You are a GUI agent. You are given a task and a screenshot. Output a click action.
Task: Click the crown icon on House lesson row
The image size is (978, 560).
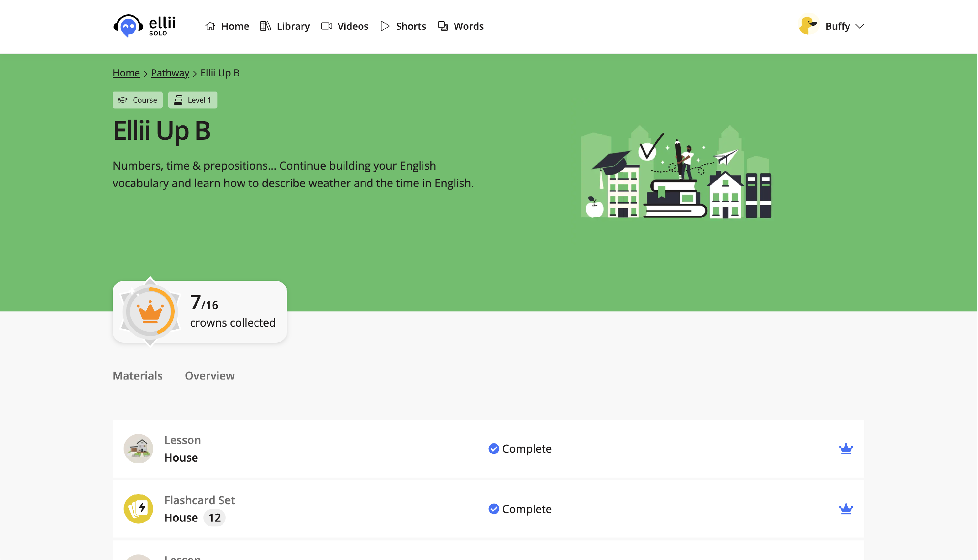tap(846, 449)
